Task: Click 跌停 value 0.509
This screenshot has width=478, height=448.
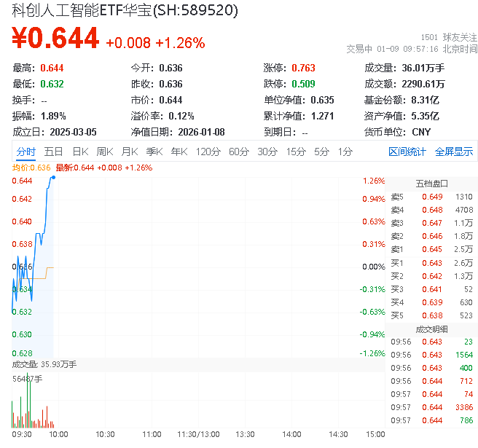Action: click(x=303, y=84)
